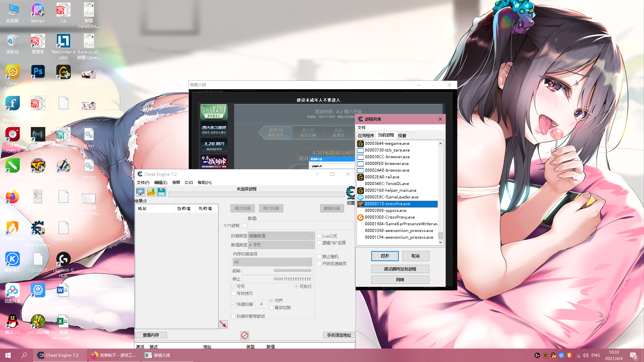The width and height of the screenshot is (644, 362).
Task: Click the taskbar search icon
Action: (24, 355)
